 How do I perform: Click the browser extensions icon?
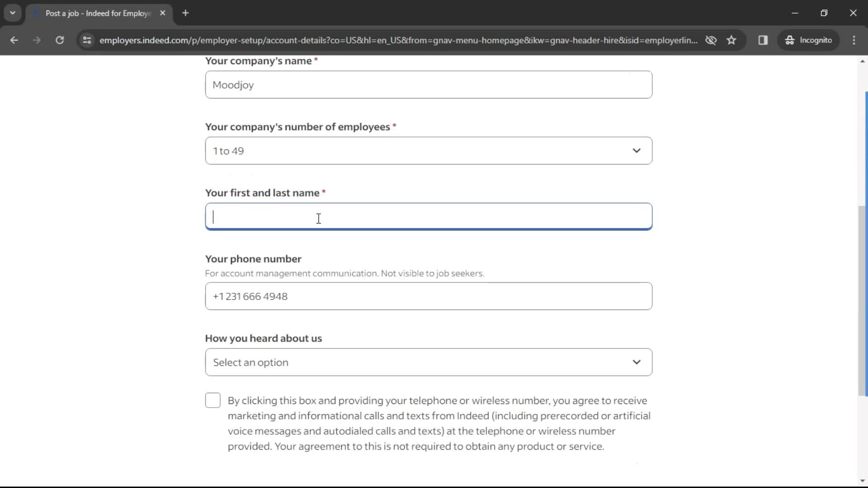pyautogui.click(x=764, y=40)
